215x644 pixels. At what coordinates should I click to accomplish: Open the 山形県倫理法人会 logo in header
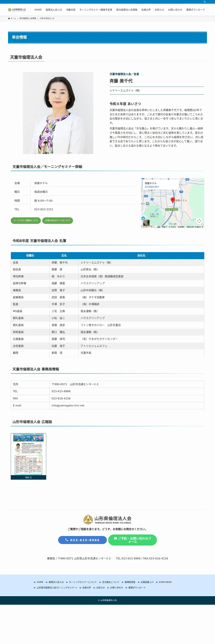17,10
